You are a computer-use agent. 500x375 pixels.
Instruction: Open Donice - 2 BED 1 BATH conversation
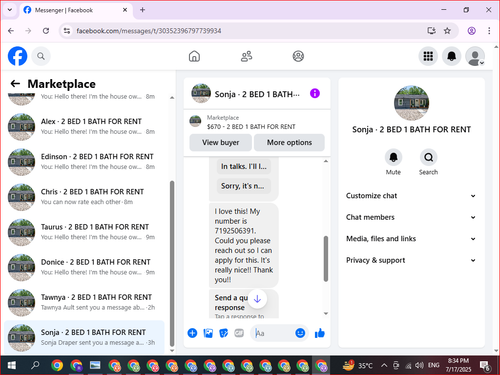(x=85, y=267)
